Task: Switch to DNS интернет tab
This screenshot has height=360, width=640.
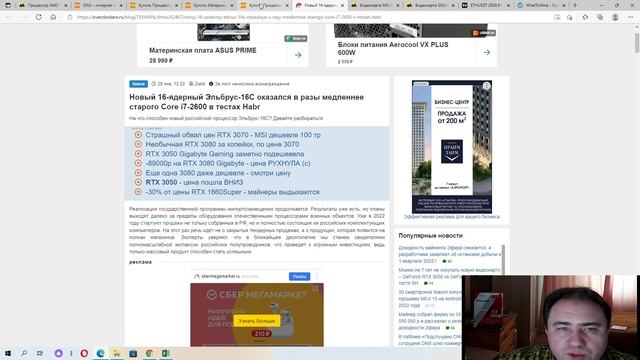Action: pos(98,5)
